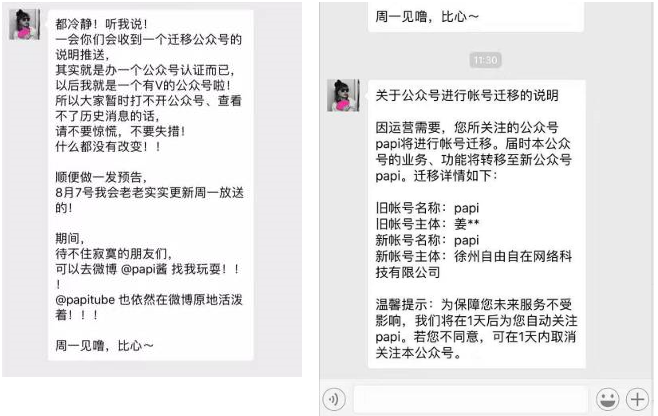Screen dimensions: 658x416
Task: Tap the @papitube mention text
Action: 85,300
